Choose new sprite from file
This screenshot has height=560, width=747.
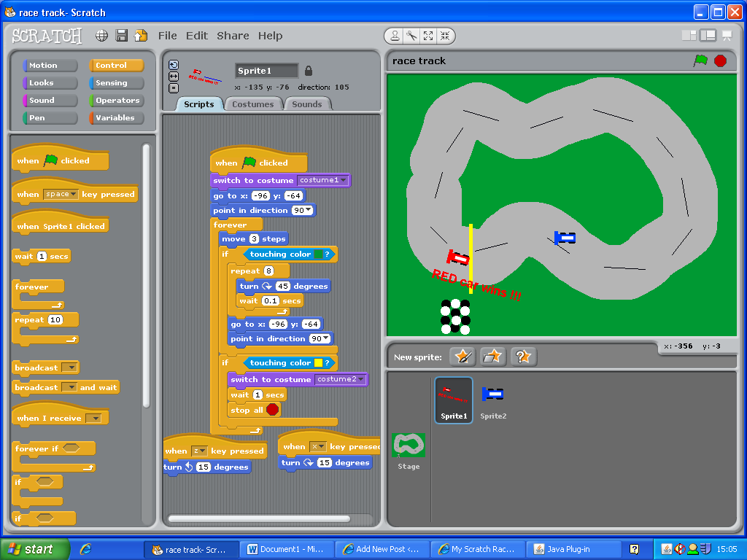(x=492, y=357)
